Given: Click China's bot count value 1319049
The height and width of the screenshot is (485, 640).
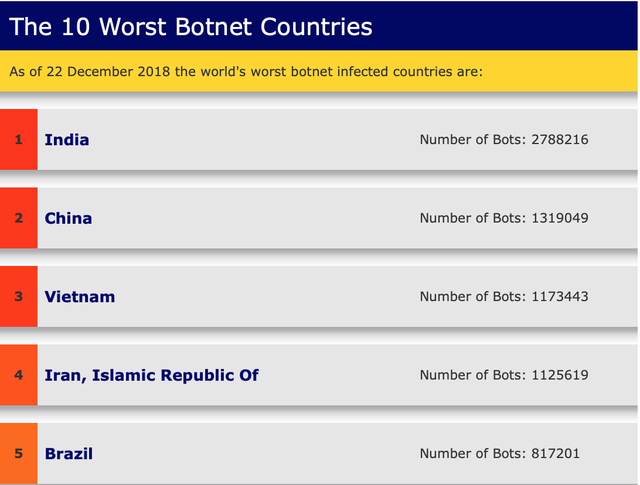Looking at the screenshot, I should (x=560, y=218).
